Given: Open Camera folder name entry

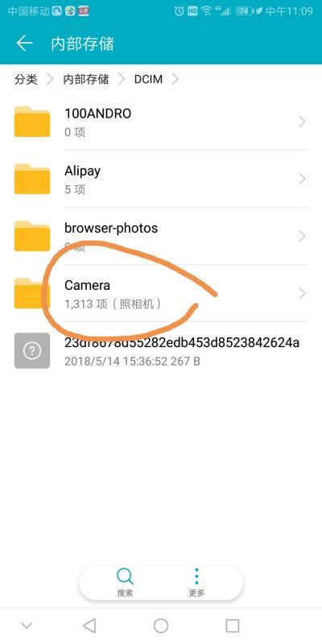Looking at the screenshot, I should coord(87,286).
